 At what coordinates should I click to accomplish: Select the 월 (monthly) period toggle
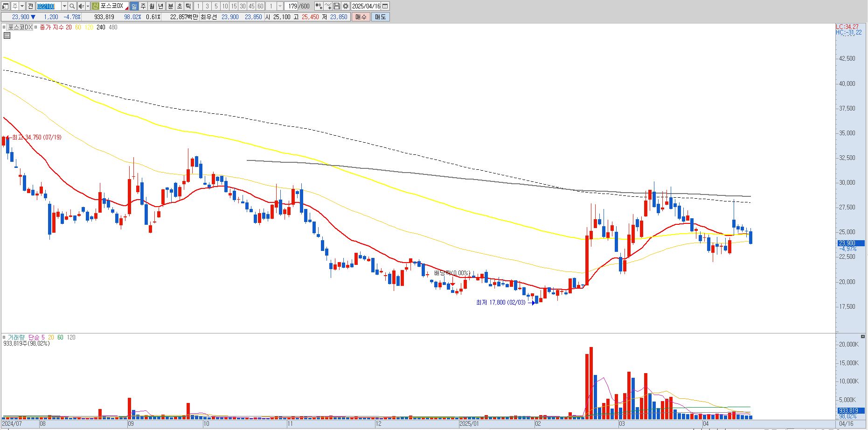(x=152, y=6)
